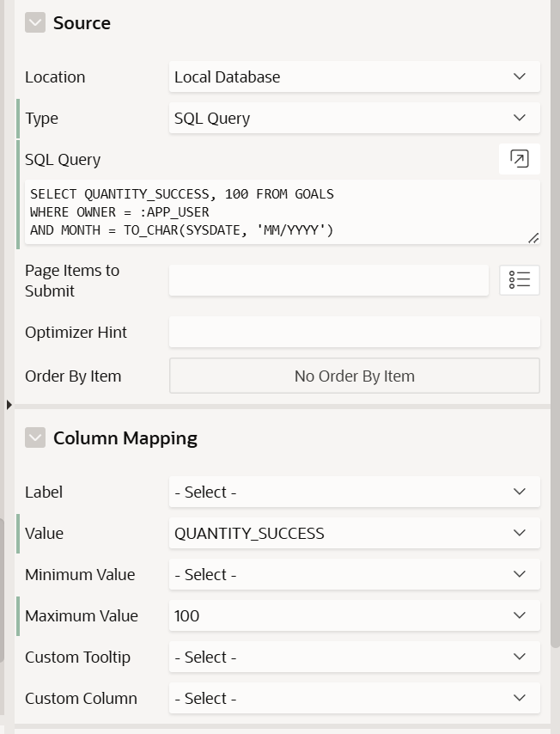Screen dimensions: 560x734
Task: Focus the Page Items to Submit field
Action: point(328,280)
